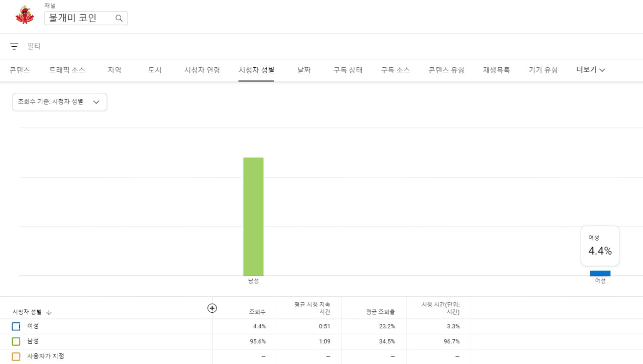The width and height of the screenshot is (643, 364).
Task: Toggle the 사용자가 지정 checkbox
Action: point(16,356)
